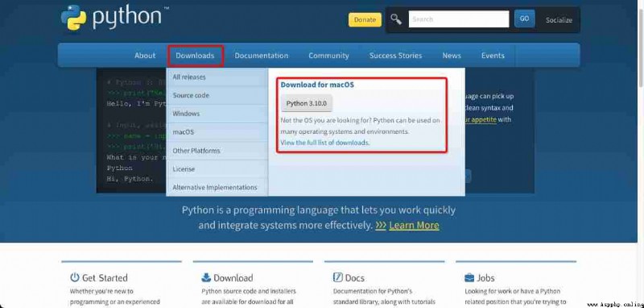Click the Get Started power icon
The image size is (644, 308).
pyautogui.click(x=74, y=277)
